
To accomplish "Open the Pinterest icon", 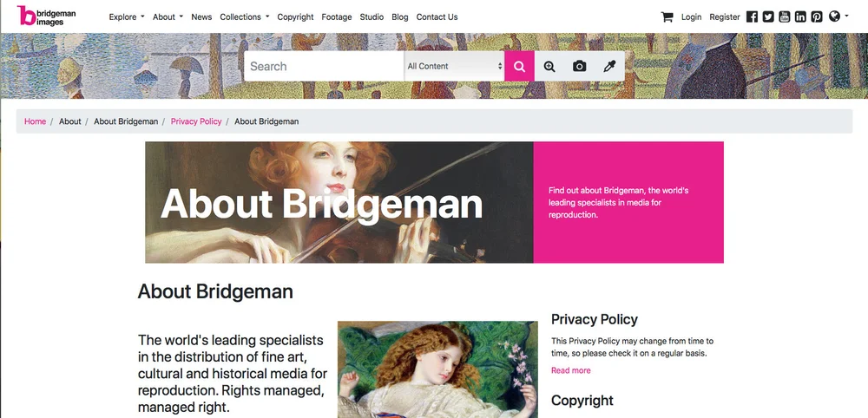I will coord(817,17).
